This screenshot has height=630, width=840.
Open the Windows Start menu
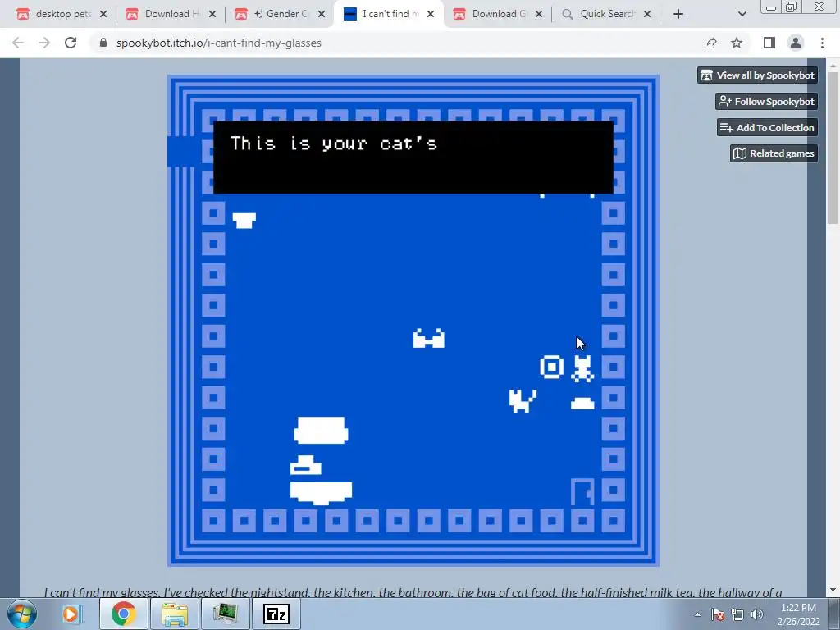[x=22, y=614]
